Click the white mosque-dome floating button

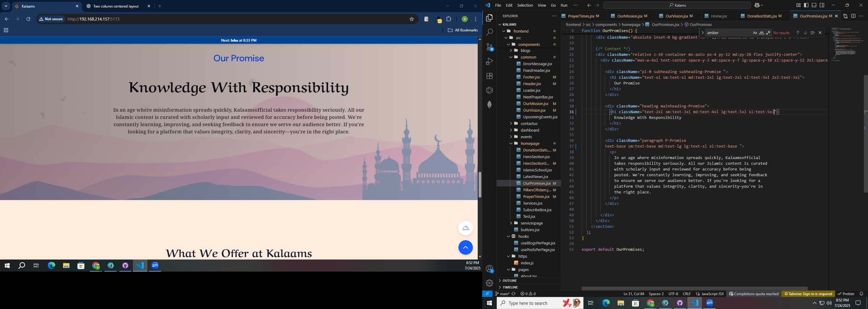[465, 228]
